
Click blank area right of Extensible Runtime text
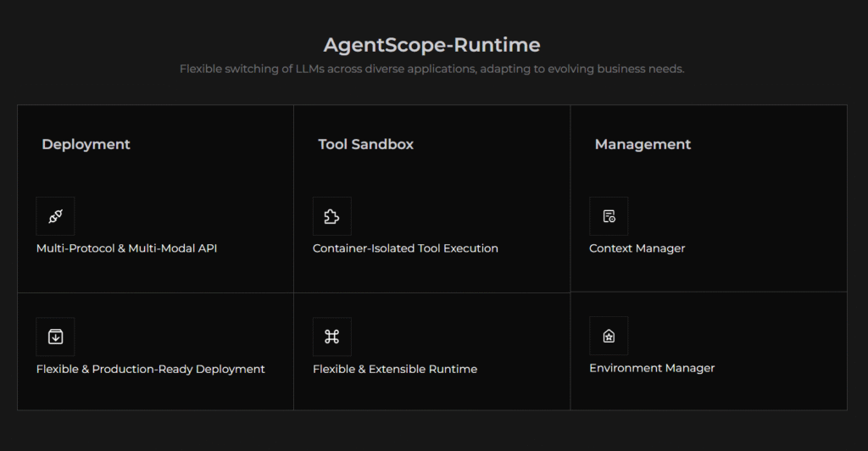(526, 369)
